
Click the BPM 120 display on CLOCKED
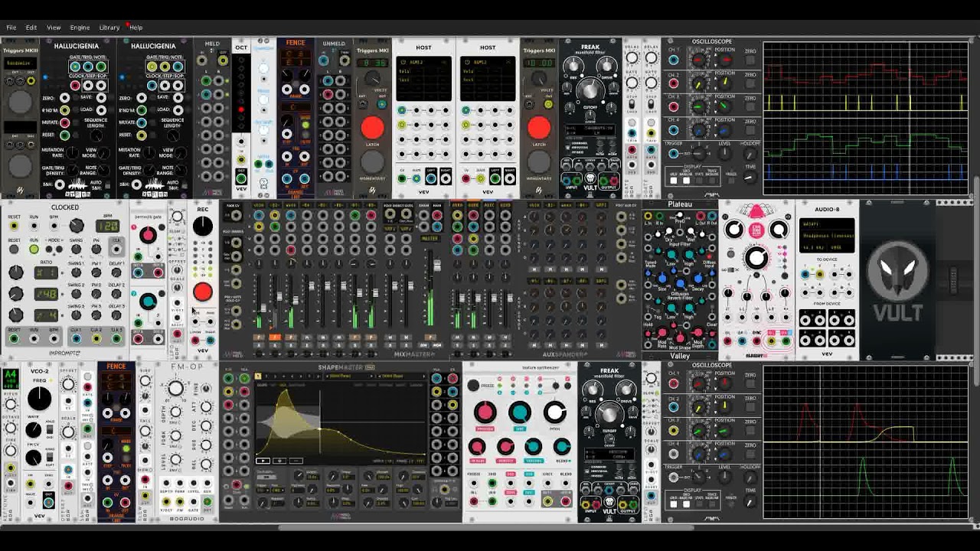coord(106,227)
